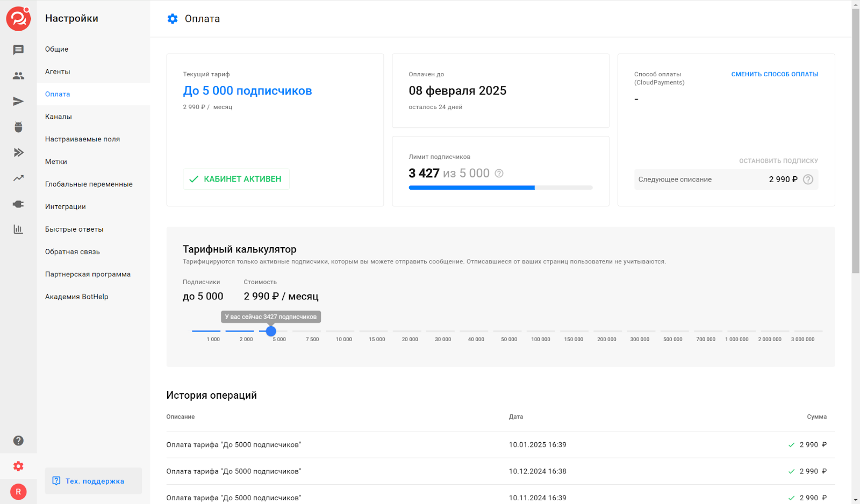Open the user avatar labeled R
This screenshot has width=860, height=504.
point(18,492)
